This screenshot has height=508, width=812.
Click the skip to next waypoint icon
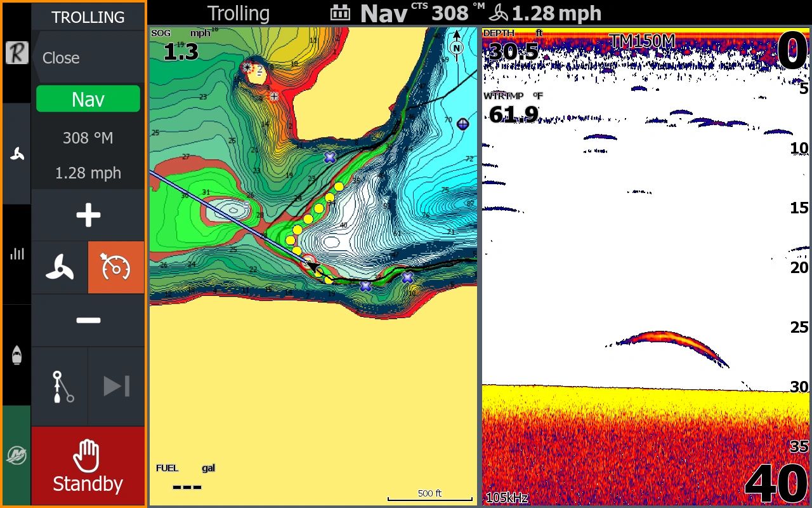coord(116,386)
